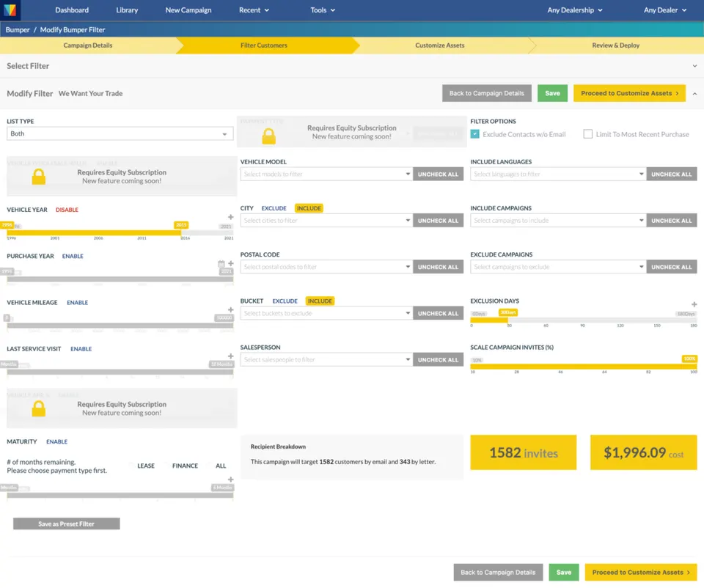This screenshot has width=704, height=588.
Task: Click Save as Preset Filter
Action: point(67,523)
